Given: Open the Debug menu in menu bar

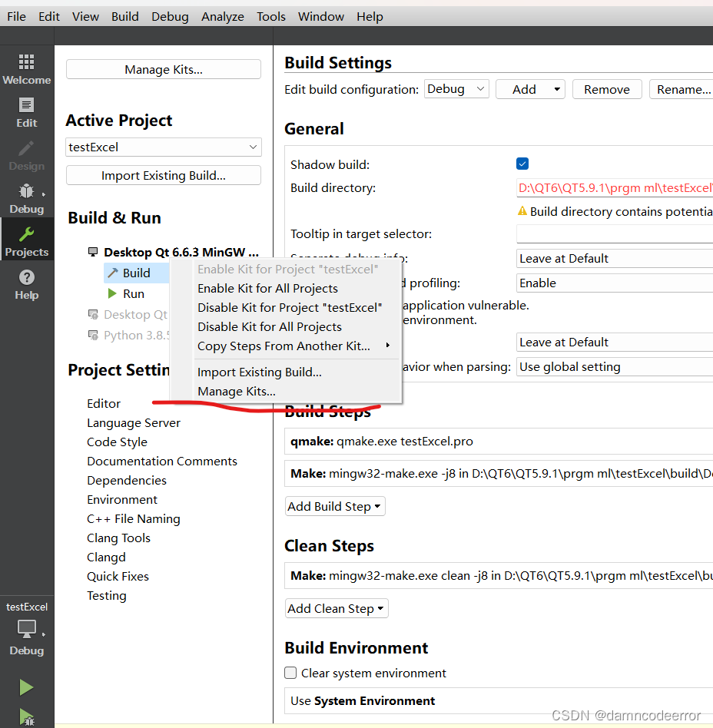Looking at the screenshot, I should (x=170, y=17).
